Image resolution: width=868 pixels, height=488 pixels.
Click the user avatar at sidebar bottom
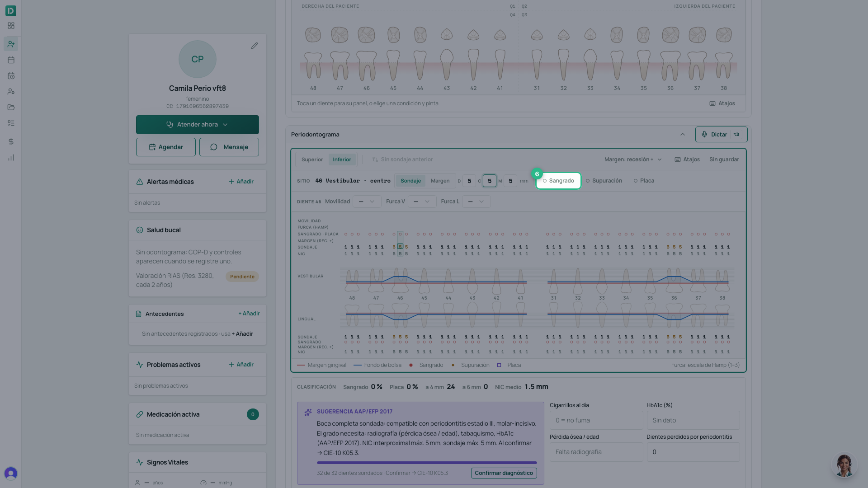[x=11, y=473]
